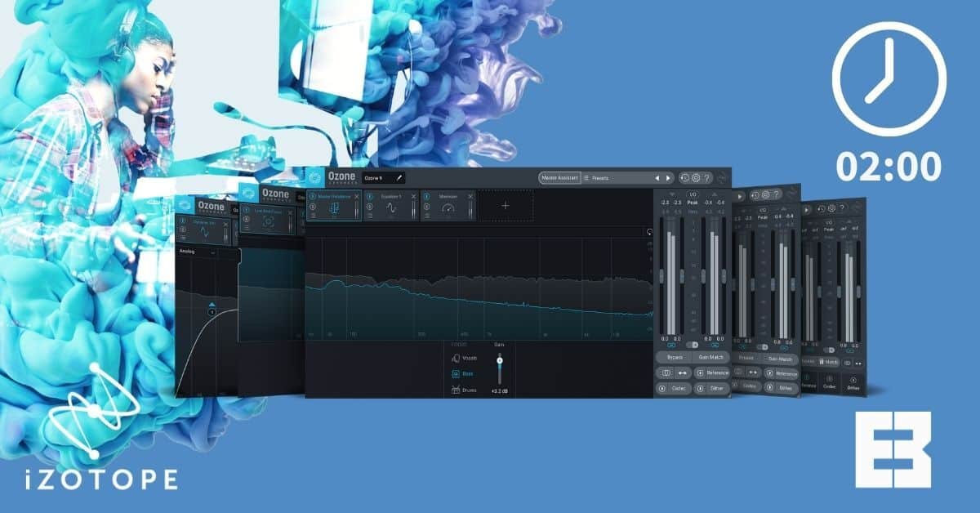Open the Master Assistant in front Ozone window
The height and width of the screenshot is (513, 980).
coord(559,177)
